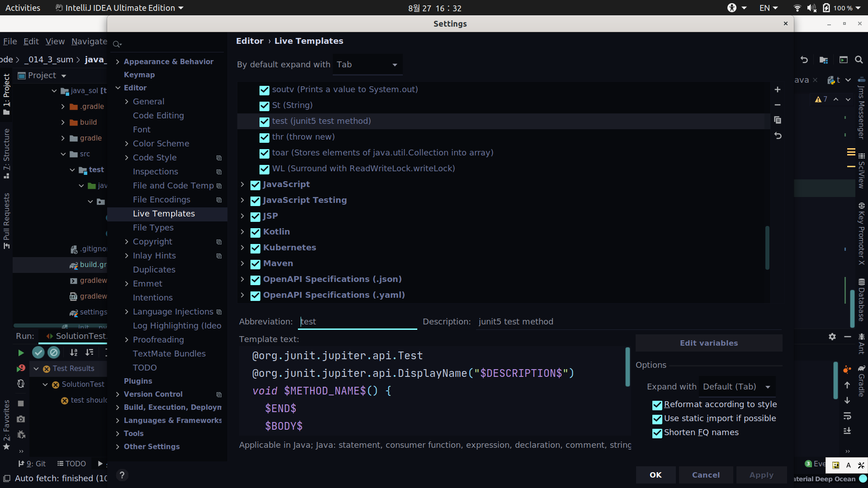
Task: Open the Navigate menu
Action: click(x=89, y=42)
